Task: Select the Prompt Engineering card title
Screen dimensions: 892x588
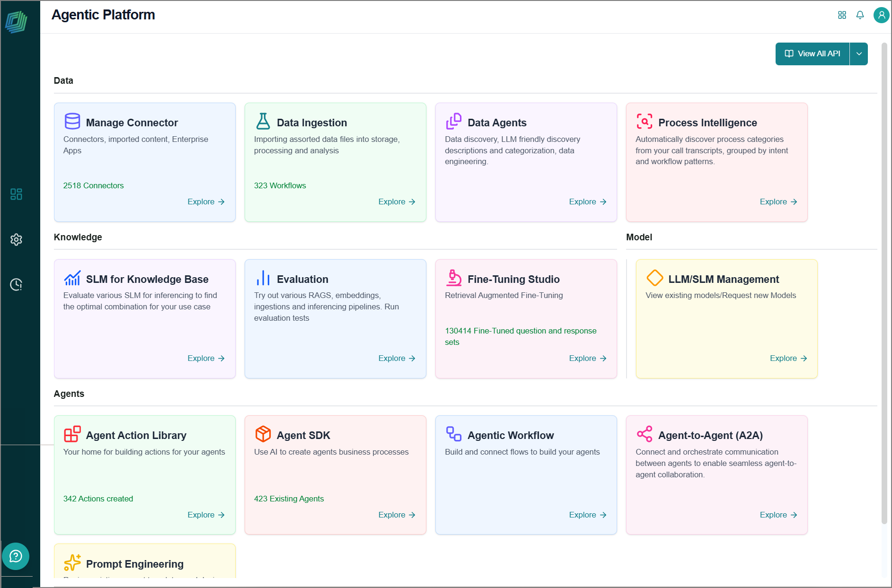Action: (x=135, y=564)
